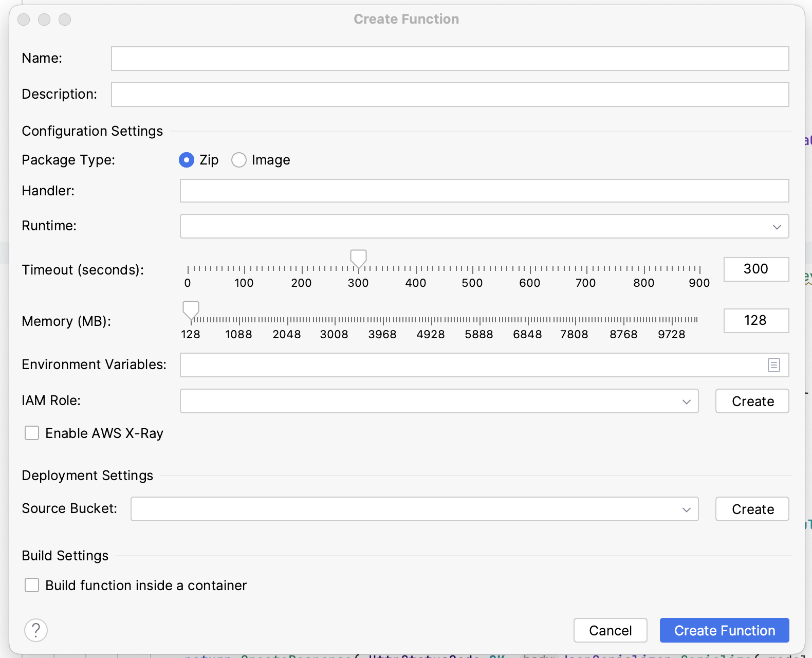Open the help question mark button
Screen dimensions: 812x658
[x=36, y=630]
